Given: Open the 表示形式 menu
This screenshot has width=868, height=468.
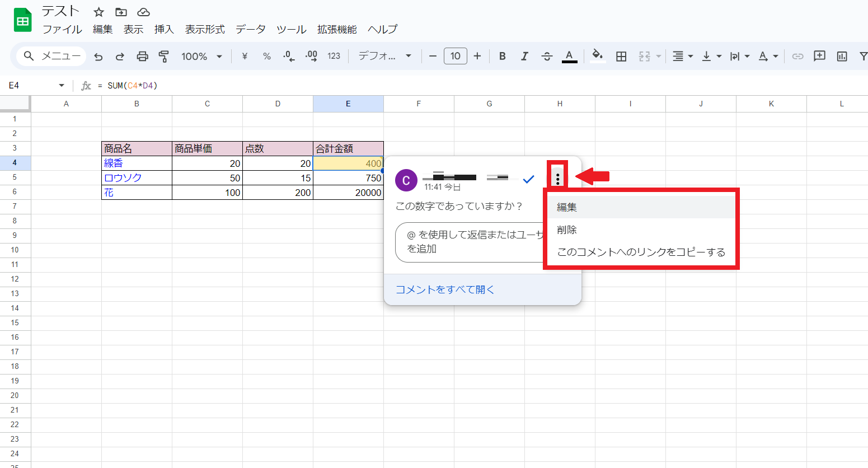Looking at the screenshot, I should [x=205, y=29].
